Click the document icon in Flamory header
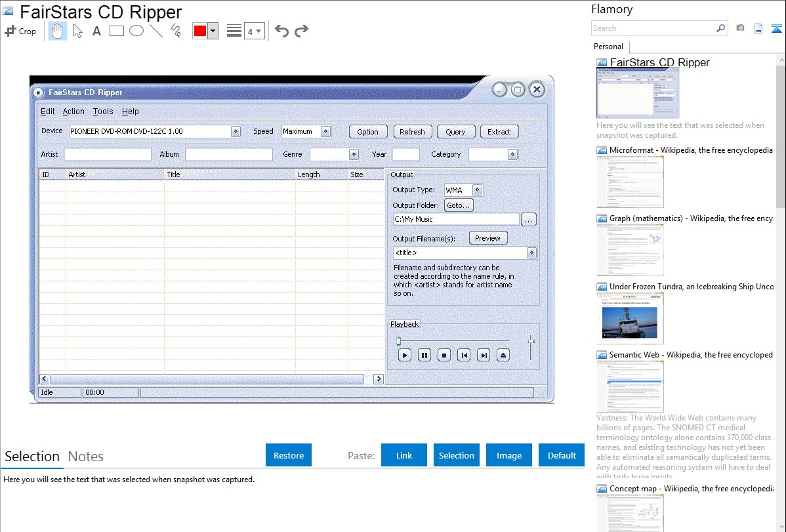Screen dimensions: 786x532 tap(758, 28)
